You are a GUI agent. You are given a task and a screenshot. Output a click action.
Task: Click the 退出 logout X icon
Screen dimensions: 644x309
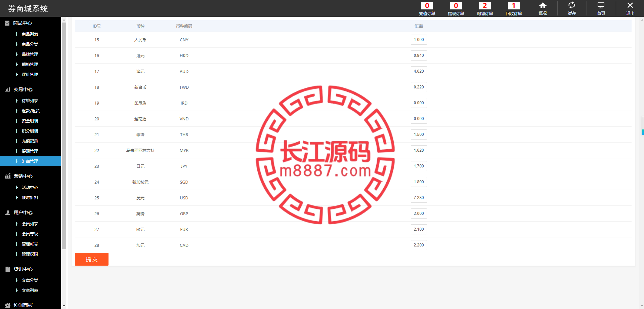point(630,5)
